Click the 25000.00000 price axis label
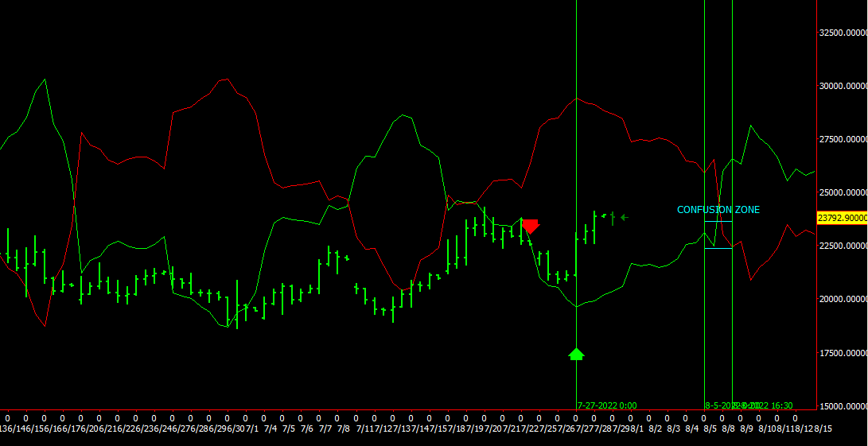The height and width of the screenshot is (446, 868). coord(843,192)
